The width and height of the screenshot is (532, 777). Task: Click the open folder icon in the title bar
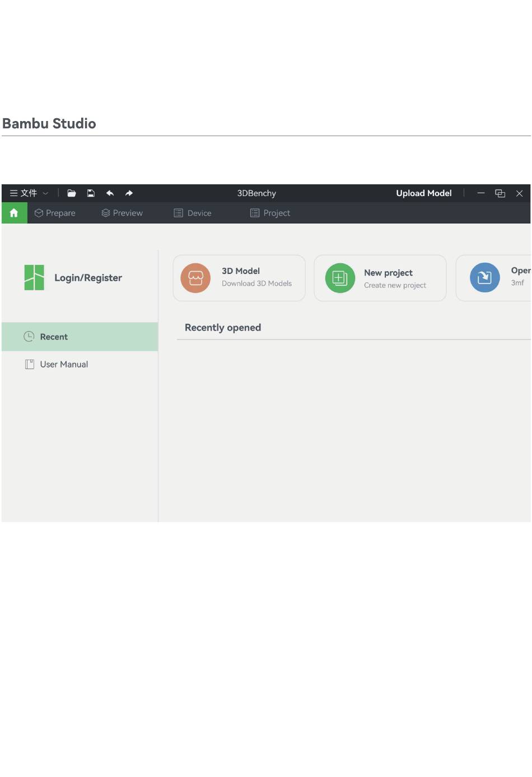point(72,193)
